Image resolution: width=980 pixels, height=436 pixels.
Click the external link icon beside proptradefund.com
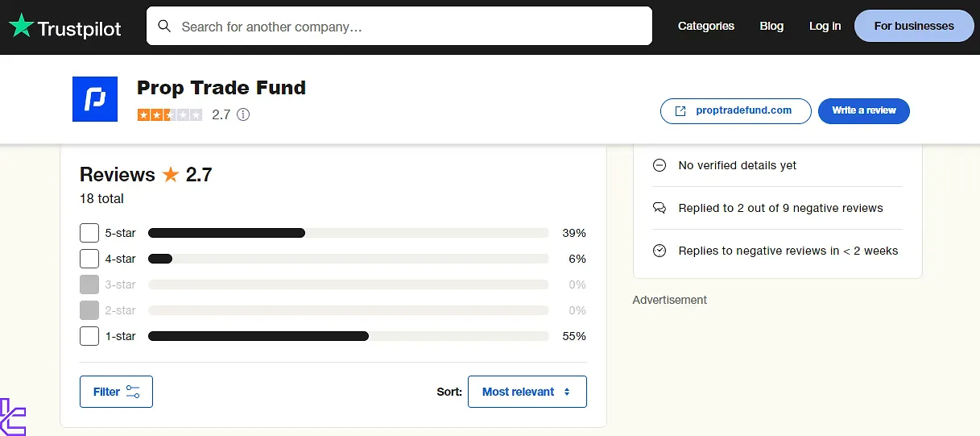click(x=680, y=111)
